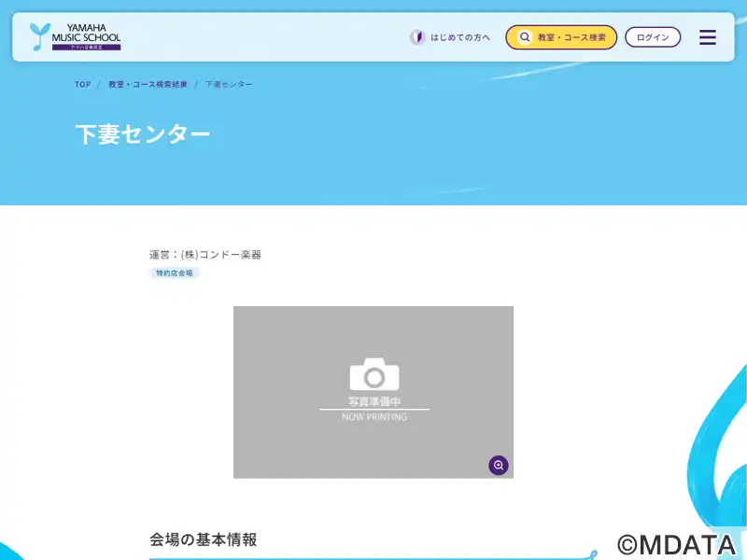Open the はじめての方へ link
Image resolution: width=747 pixels, height=560 pixels.
click(x=459, y=37)
